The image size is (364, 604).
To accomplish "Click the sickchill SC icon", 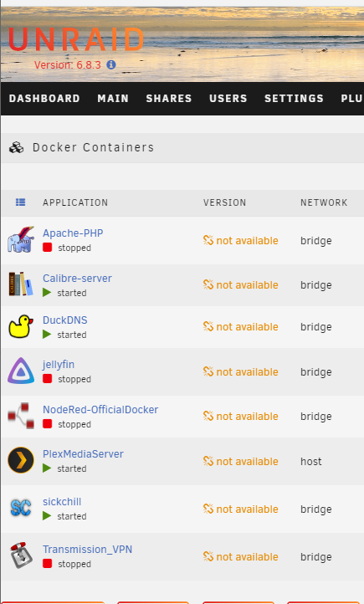I will coord(21,508).
